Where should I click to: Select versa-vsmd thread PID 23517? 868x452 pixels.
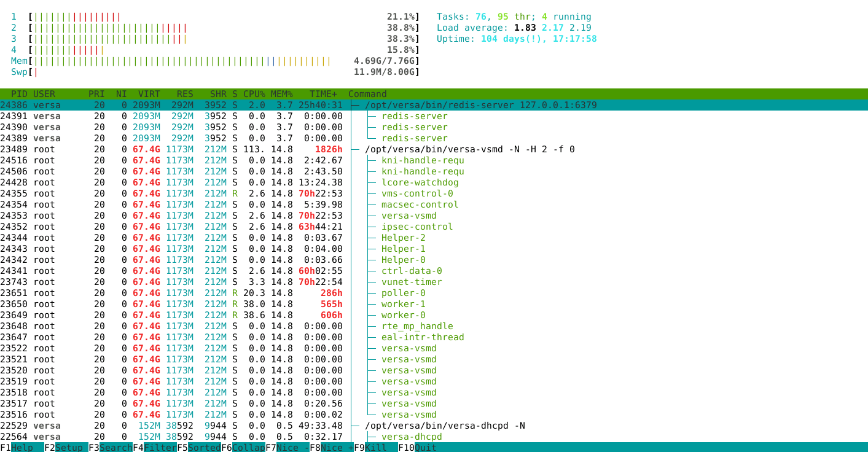coord(434,403)
